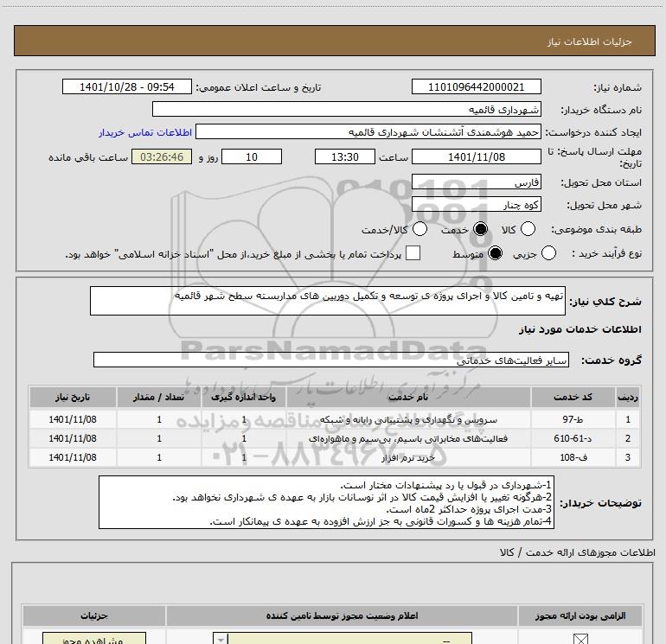666x644 pixels.
Task: Click the مشاهده مجوز button
Action: [94, 638]
